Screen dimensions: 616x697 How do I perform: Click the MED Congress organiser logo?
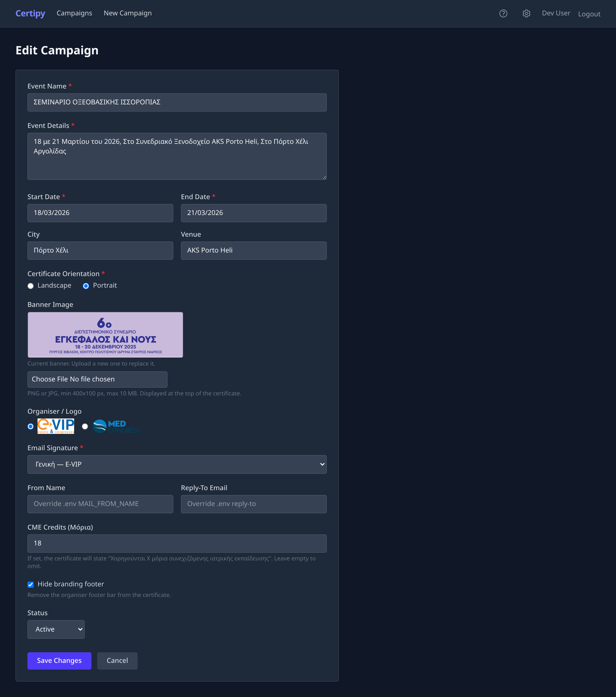point(116,426)
